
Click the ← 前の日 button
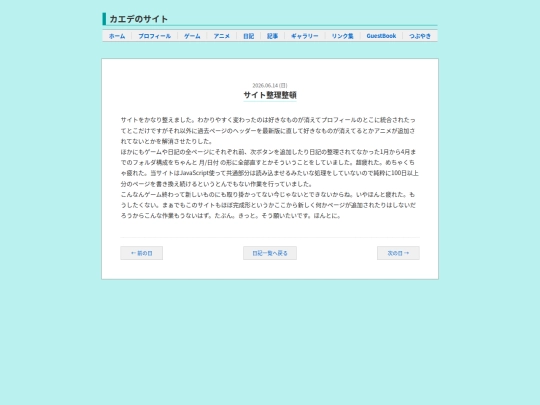point(142,253)
